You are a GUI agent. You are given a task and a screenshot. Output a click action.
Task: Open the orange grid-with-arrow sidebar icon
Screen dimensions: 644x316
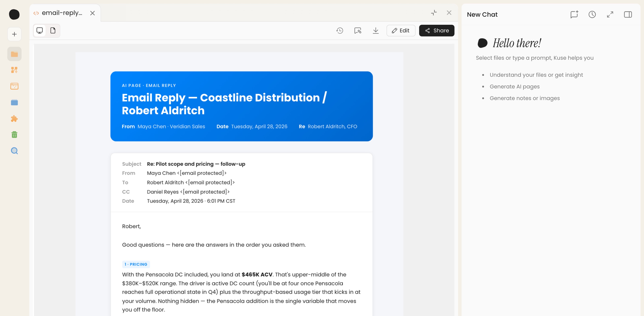pos(14,70)
